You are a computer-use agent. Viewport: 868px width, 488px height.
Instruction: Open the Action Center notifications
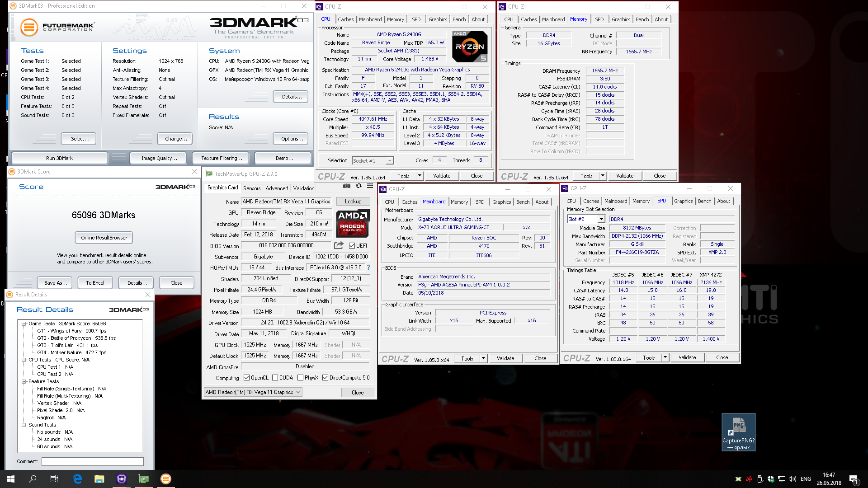click(x=853, y=479)
